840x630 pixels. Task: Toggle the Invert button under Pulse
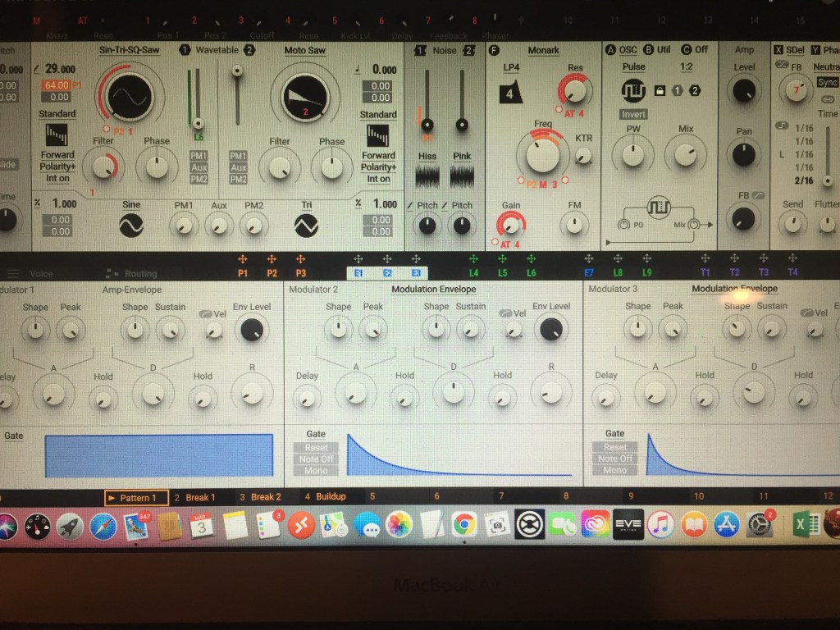[633, 114]
